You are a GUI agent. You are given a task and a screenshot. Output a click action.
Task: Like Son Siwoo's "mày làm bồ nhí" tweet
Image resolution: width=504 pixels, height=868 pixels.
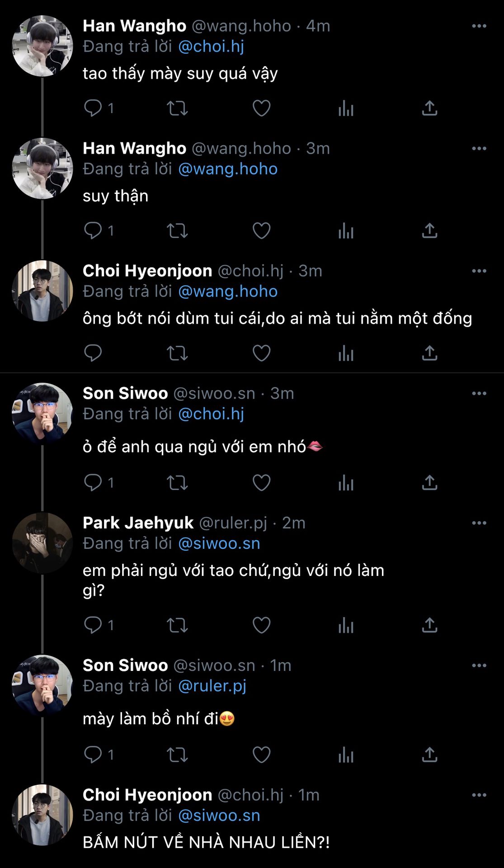(261, 755)
